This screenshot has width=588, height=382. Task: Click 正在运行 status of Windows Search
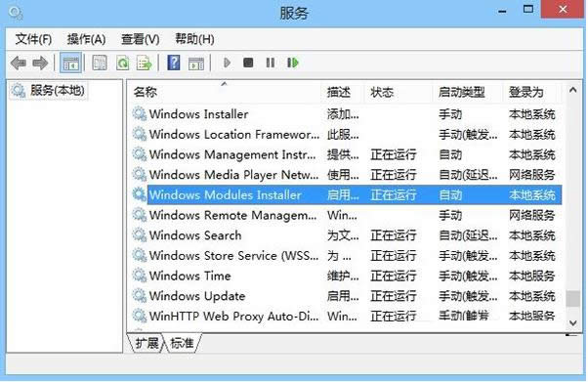click(394, 235)
